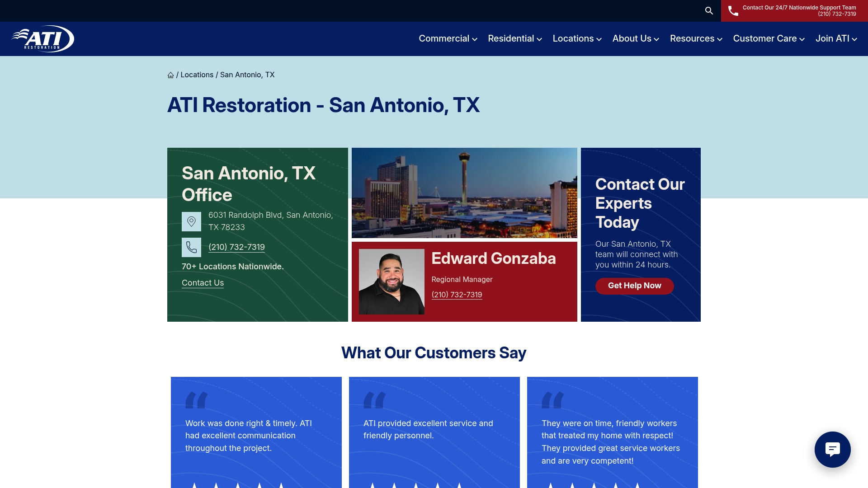Expand the Commercial menu

(x=448, y=39)
